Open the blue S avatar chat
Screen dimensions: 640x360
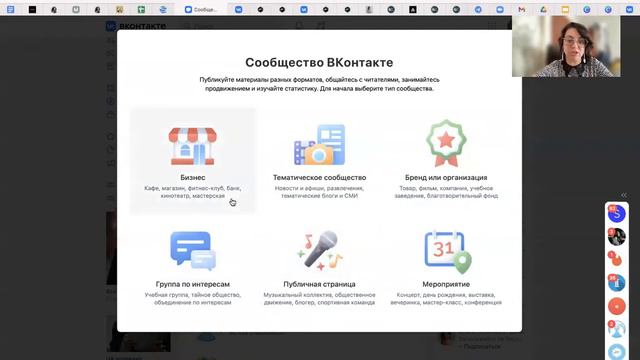tap(616, 213)
